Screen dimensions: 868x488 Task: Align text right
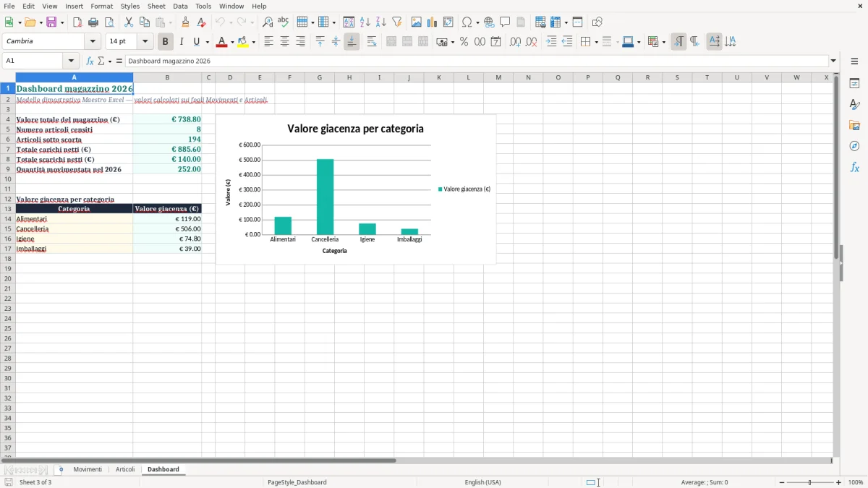coord(300,42)
